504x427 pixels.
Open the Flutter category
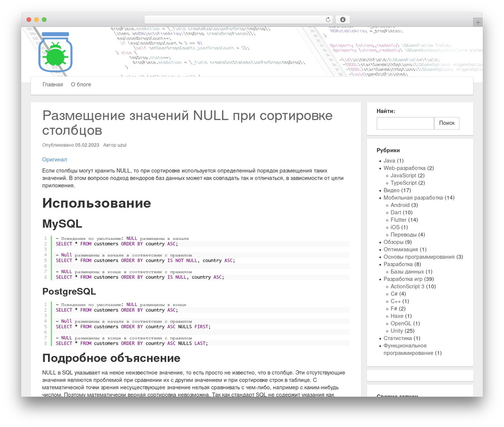(x=398, y=220)
